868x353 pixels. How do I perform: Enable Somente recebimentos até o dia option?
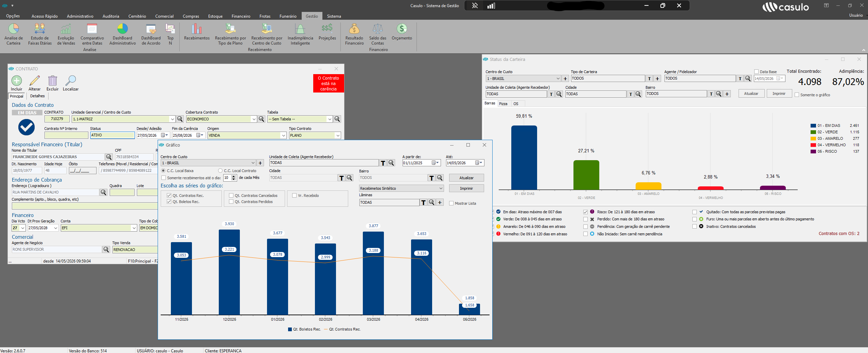[163, 178]
